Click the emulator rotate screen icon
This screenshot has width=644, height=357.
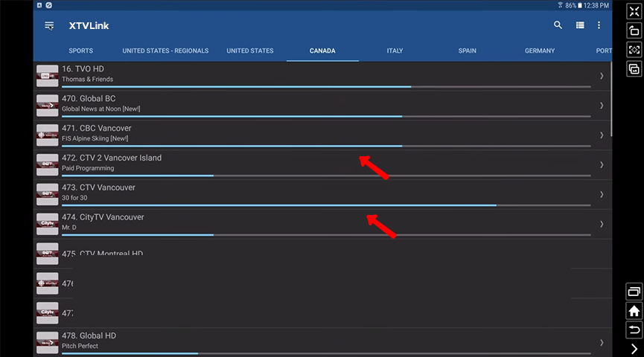[634, 30]
